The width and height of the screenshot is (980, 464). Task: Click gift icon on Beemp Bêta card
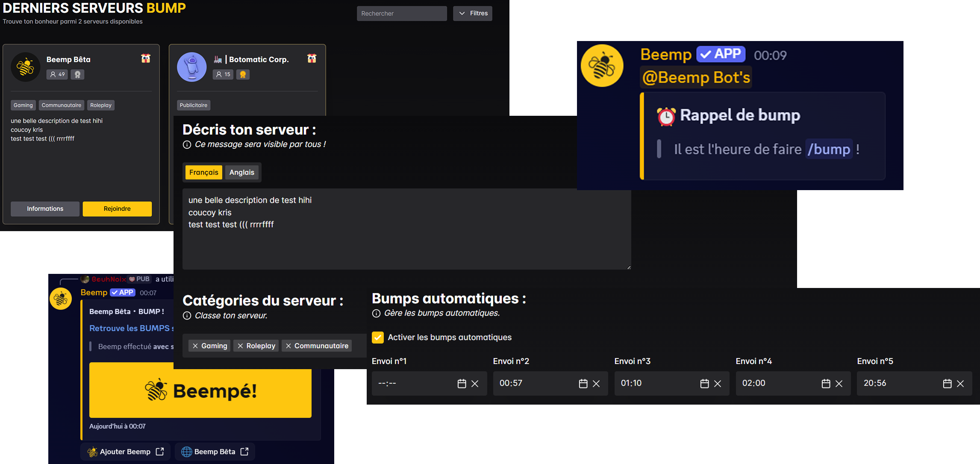(146, 59)
